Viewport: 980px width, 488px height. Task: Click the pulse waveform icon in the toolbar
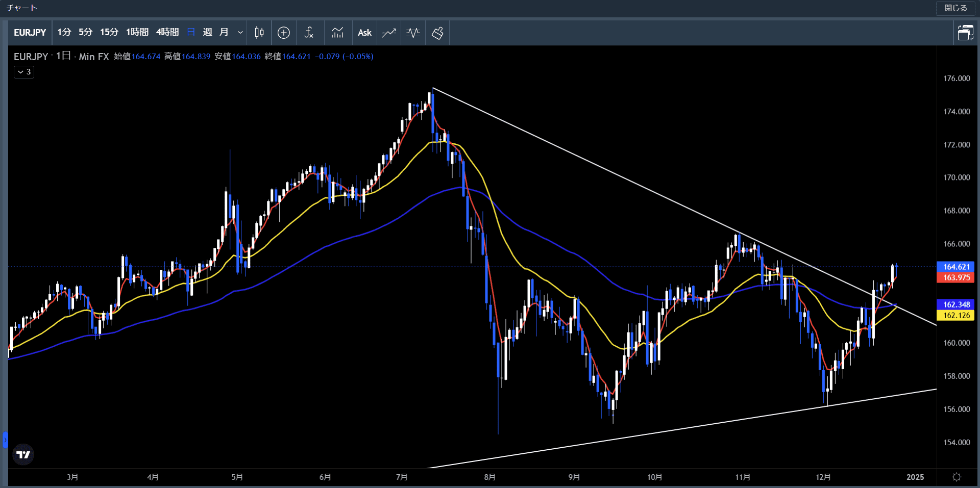(x=413, y=33)
